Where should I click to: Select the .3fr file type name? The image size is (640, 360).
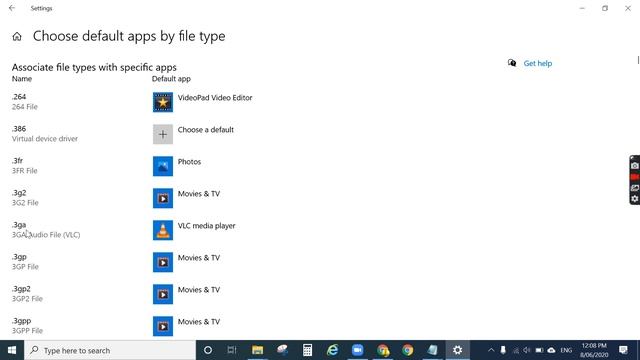click(x=17, y=161)
